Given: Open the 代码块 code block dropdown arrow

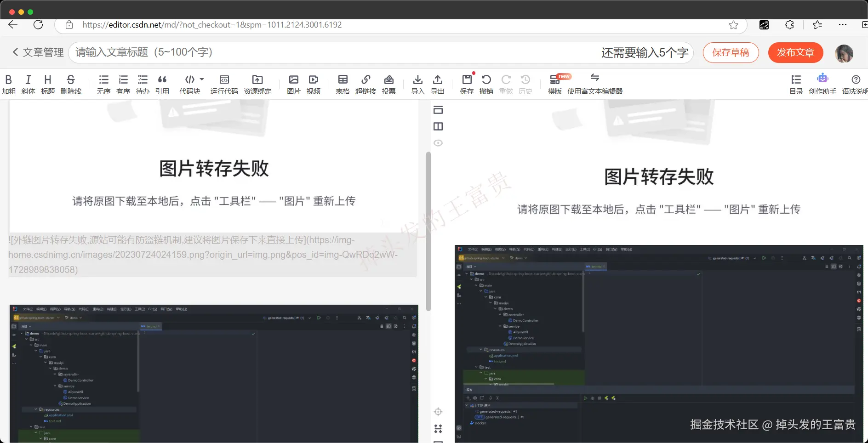Looking at the screenshot, I should 202,80.
